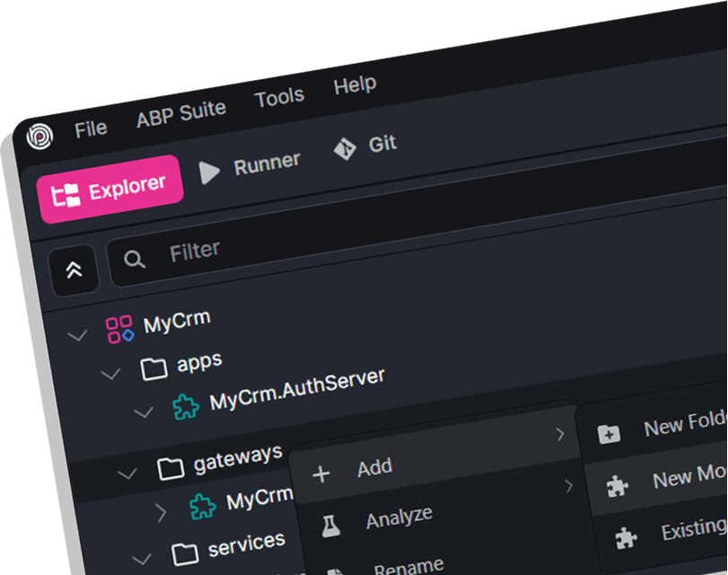The height and width of the screenshot is (575, 728).
Task: Select the services tree item
Action: pyautogui.click(x=246, y=544)
